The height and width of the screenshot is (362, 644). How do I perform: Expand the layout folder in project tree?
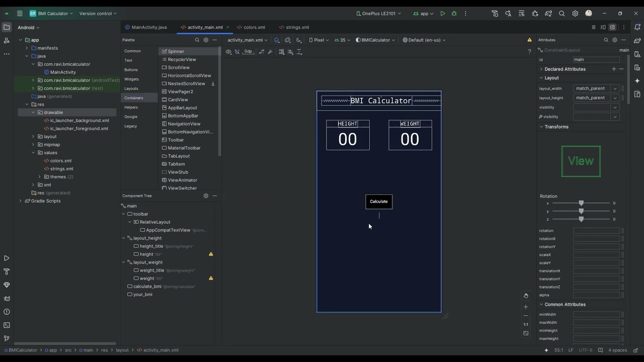tap(33, 137)
